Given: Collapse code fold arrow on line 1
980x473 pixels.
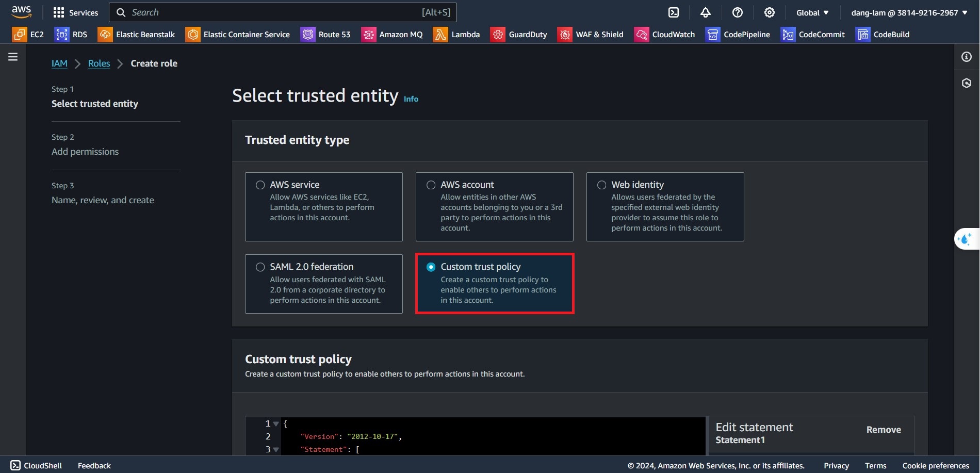Looking at the screenshot, I should pyautogui.click(x=276, y=424).
